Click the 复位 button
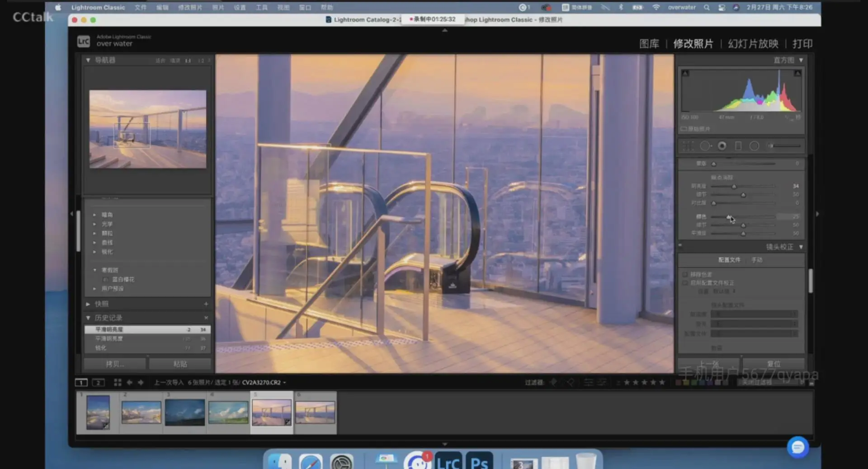The width and height of the screenshot is (868, 469). tap(774, 364)
